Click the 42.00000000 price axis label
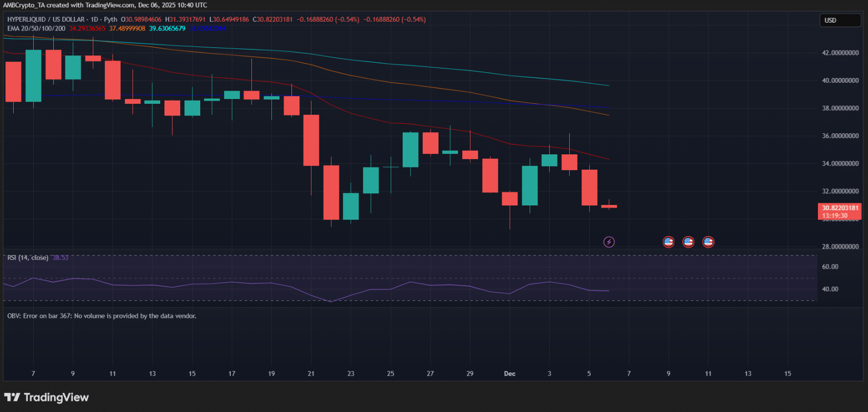Viewport: 868px width, 412px height. 840,53
